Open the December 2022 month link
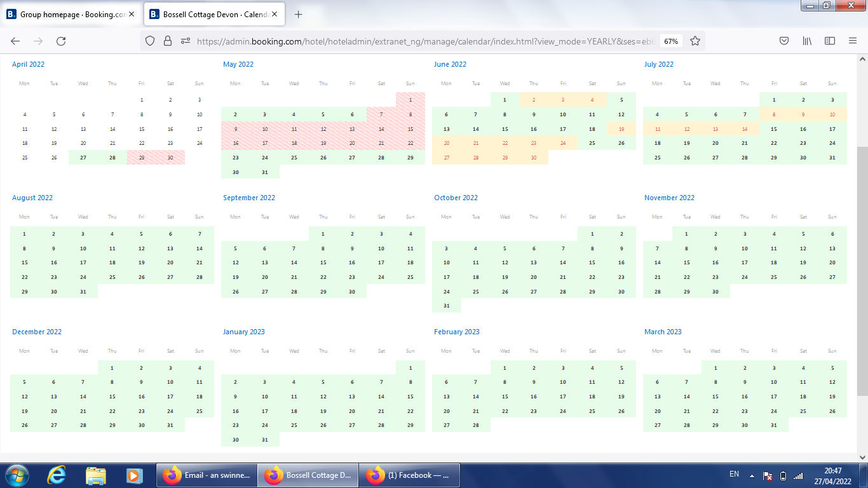 point(37,332)
